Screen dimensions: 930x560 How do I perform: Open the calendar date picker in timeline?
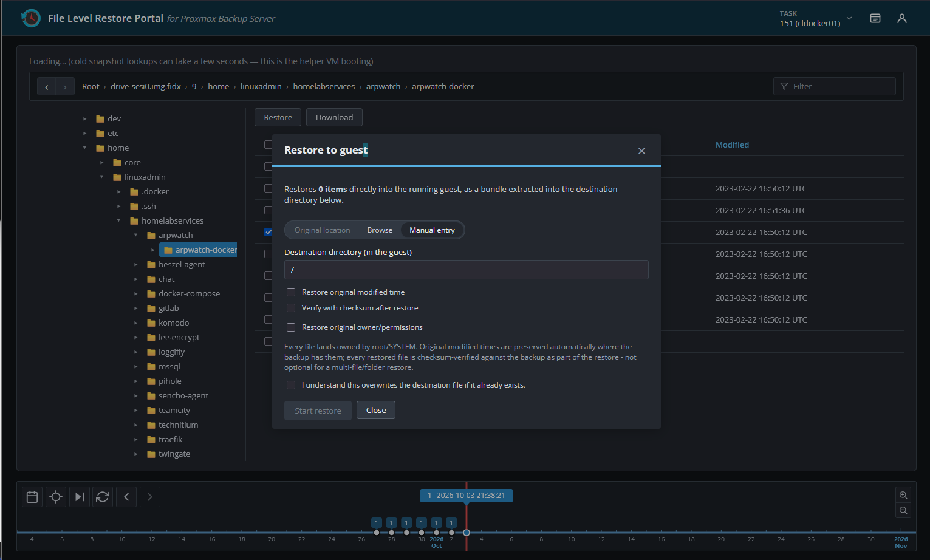[x=32, y=497]
